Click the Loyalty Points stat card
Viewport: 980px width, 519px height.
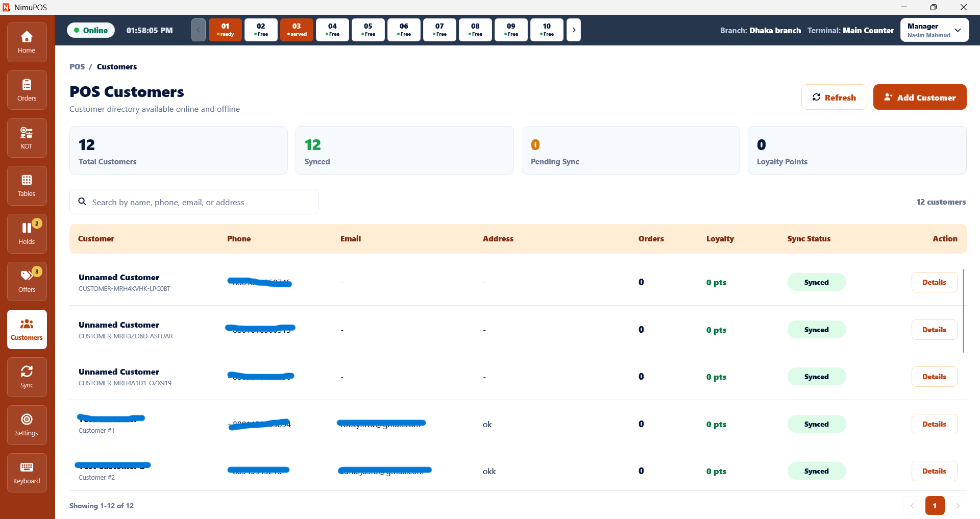click(857, 151)
